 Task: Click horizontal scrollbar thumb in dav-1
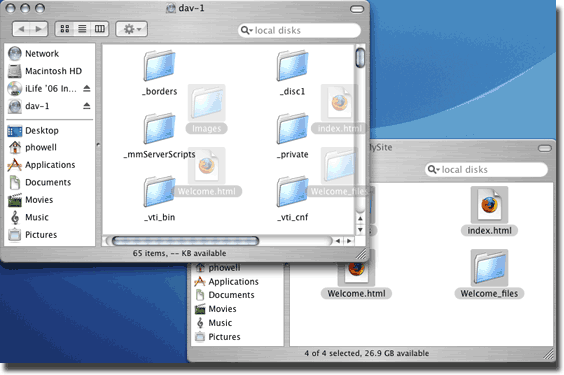click(x=185, y=241)
